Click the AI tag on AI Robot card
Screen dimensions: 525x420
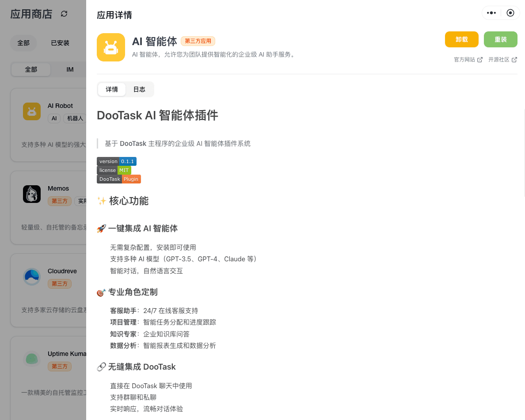pyautogui.click(x=54, y=118)
